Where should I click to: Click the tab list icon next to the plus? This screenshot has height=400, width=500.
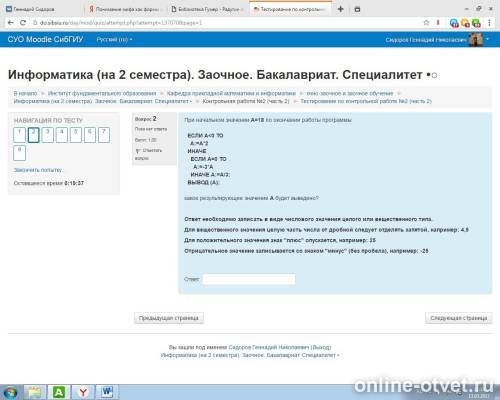(357, 9)
